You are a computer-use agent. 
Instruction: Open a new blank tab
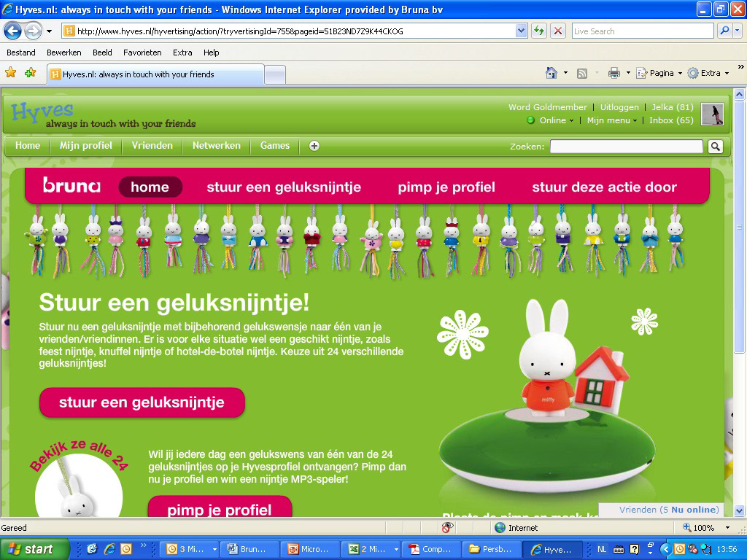point(275,75)
